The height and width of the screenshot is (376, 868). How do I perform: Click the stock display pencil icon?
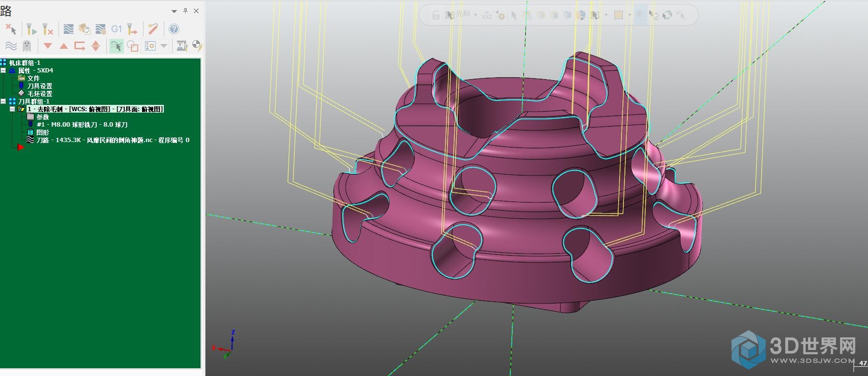click(197, 46)
